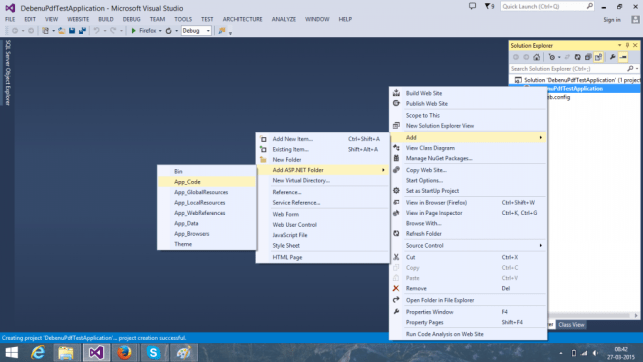Switch to the Class View tab
This screenshot has height=362, width=643.
571,325
